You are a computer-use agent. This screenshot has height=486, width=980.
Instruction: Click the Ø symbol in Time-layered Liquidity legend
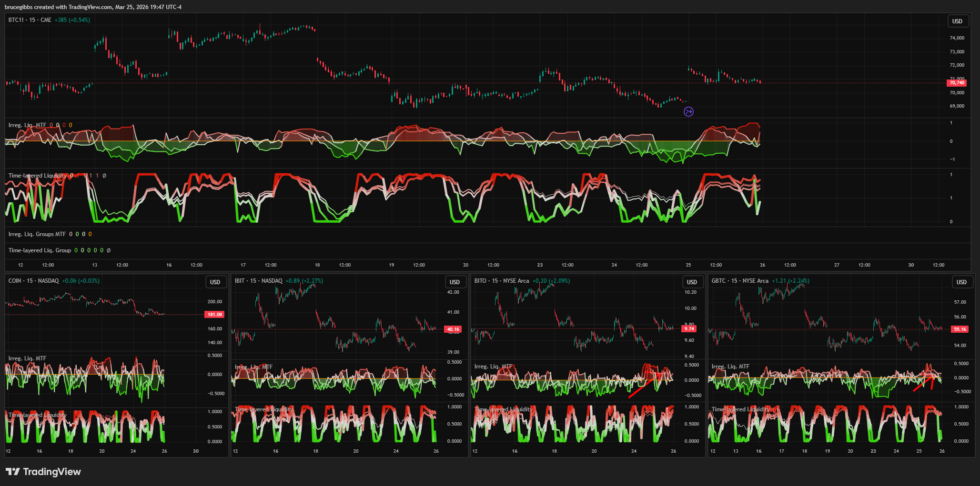(104, 176)
